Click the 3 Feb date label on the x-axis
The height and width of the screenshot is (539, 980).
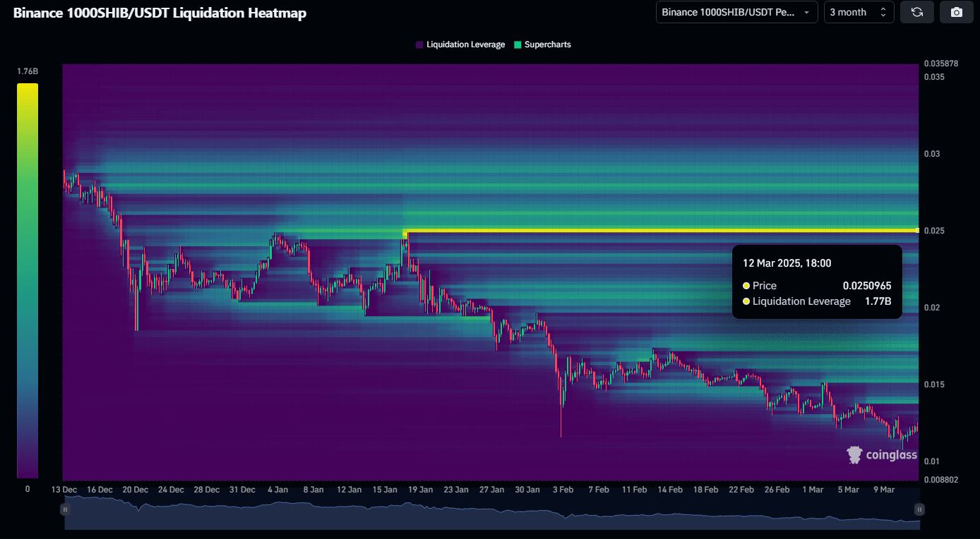tap(563, 490)
